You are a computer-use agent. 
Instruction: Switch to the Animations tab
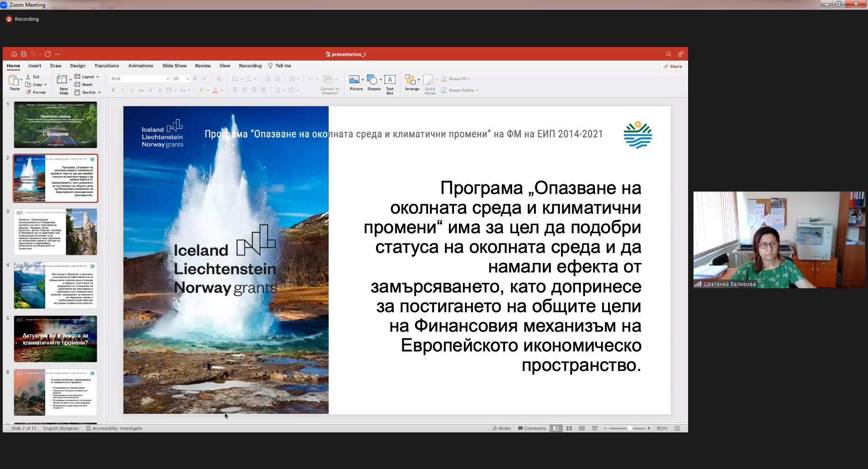141,66
